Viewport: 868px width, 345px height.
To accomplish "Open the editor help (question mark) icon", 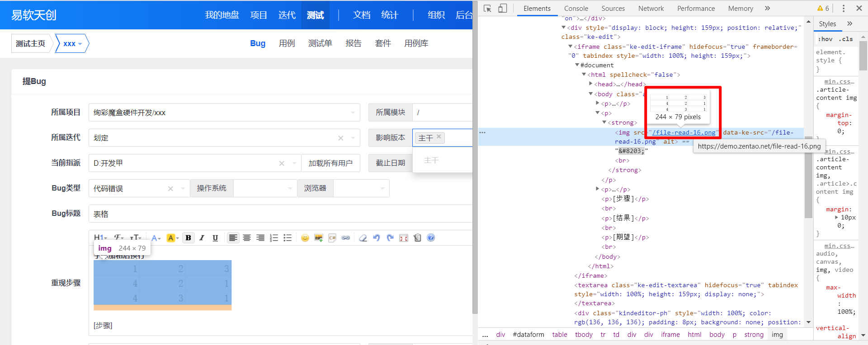I will 431,238.
